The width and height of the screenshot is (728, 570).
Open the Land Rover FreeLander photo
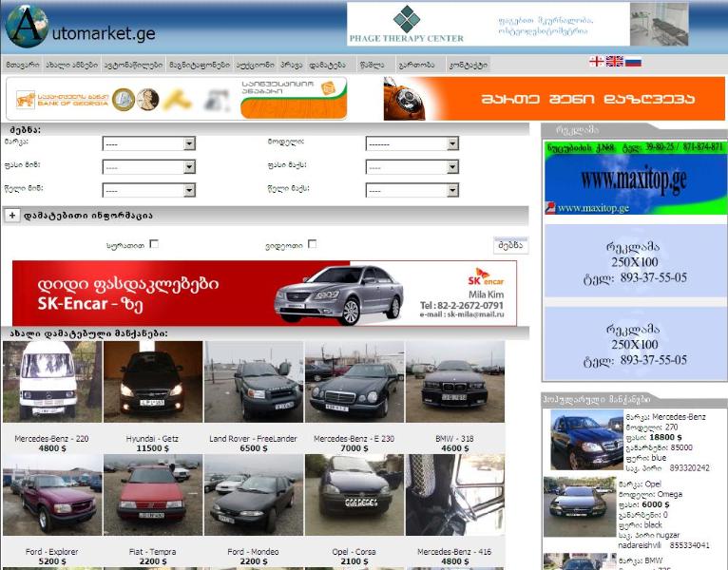tap(254, 382)
